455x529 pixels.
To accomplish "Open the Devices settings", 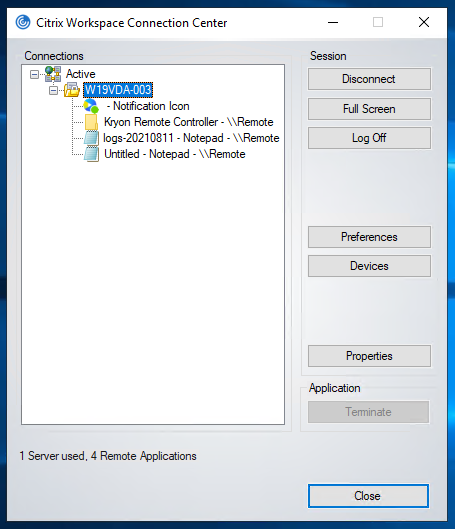I will point(369,266).
